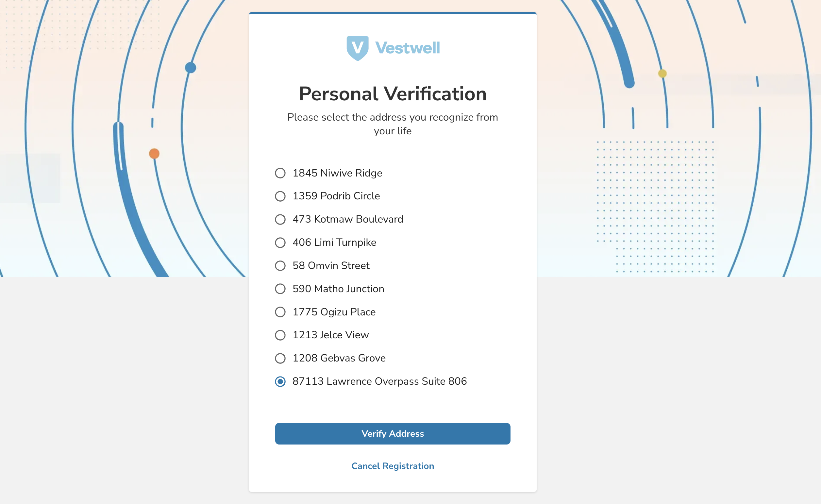Click the 1845 Niwive Ridge label text
Image resolution: width=821 pixels, height=504 pixels.
click(x=337, y=173)
